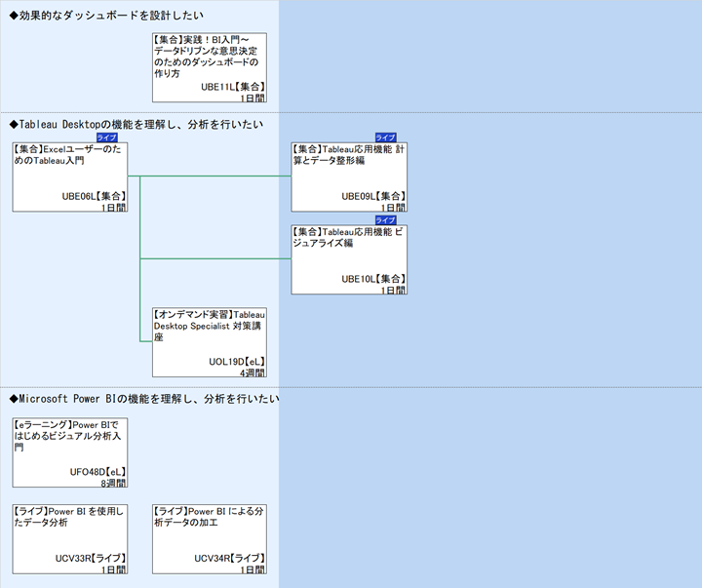Click the code text UBE09L【集合】
Viewport: 702px width, 588px height.
373,196
